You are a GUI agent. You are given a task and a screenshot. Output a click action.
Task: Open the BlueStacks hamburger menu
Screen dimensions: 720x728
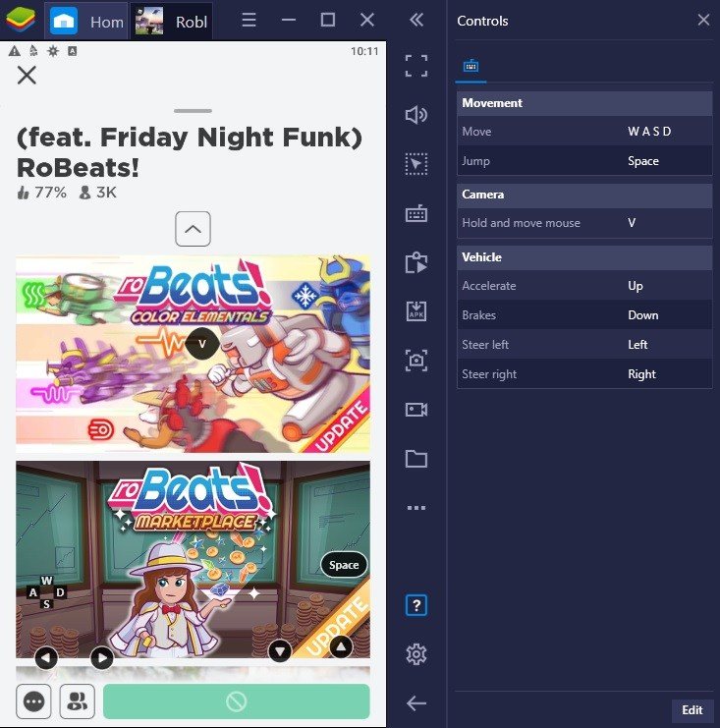click(x=249, y=20)
